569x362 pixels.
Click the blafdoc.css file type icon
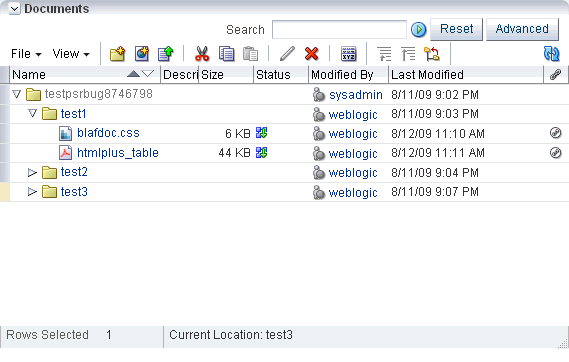(65, 133)
